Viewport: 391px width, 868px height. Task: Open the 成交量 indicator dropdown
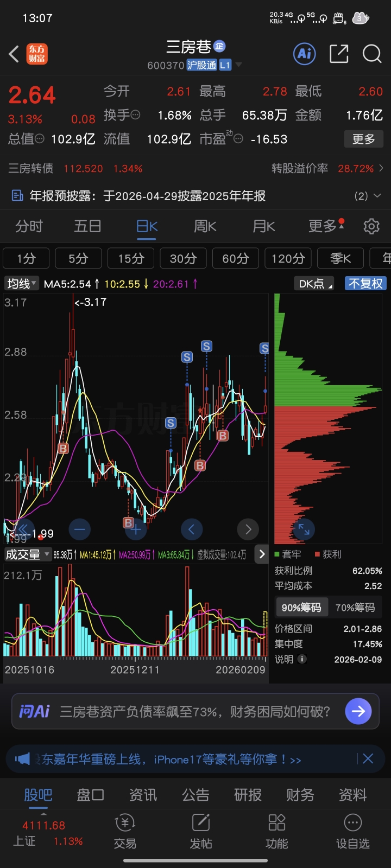tap(28, 554)
